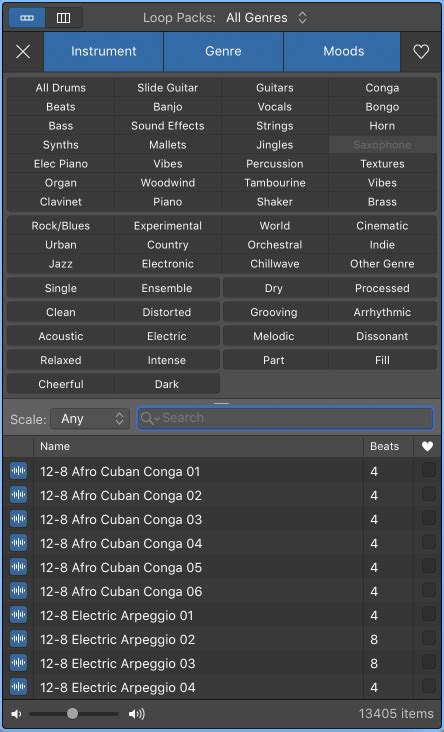Filter by All Drums
The width and height of the screenshot is (444, 732).
[61, 88]
